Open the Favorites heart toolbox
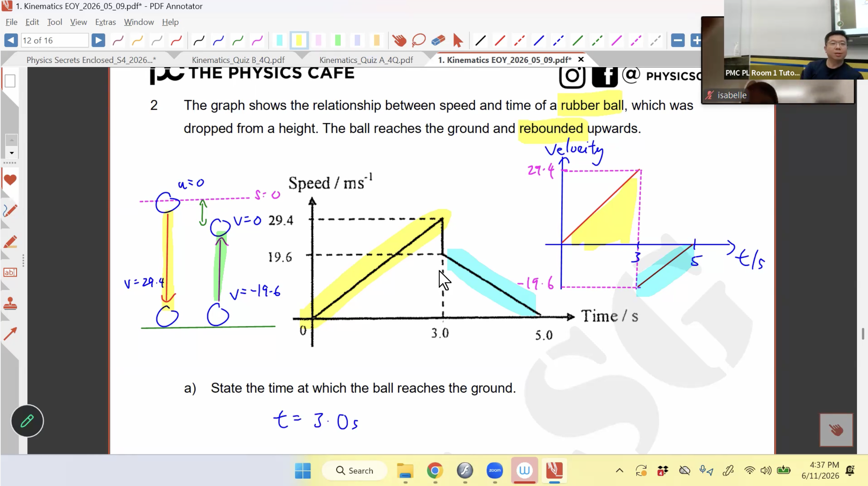The height and width of the screenshot is (486, 868). (x=10, y=180)
